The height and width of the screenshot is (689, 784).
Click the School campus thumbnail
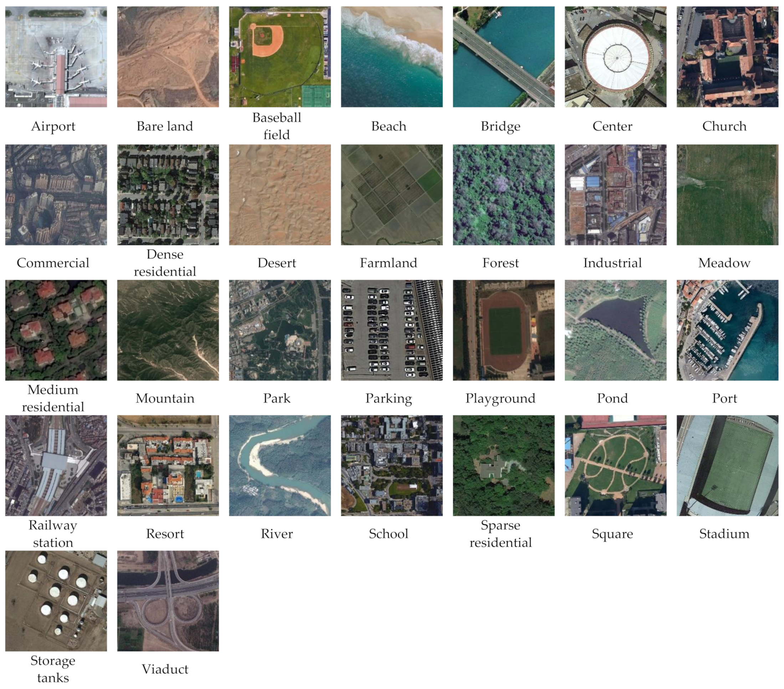[391, 466]
